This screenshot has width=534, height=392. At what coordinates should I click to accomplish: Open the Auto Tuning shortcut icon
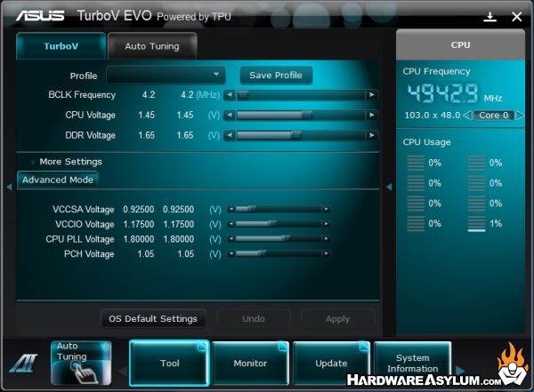(81, 363)
